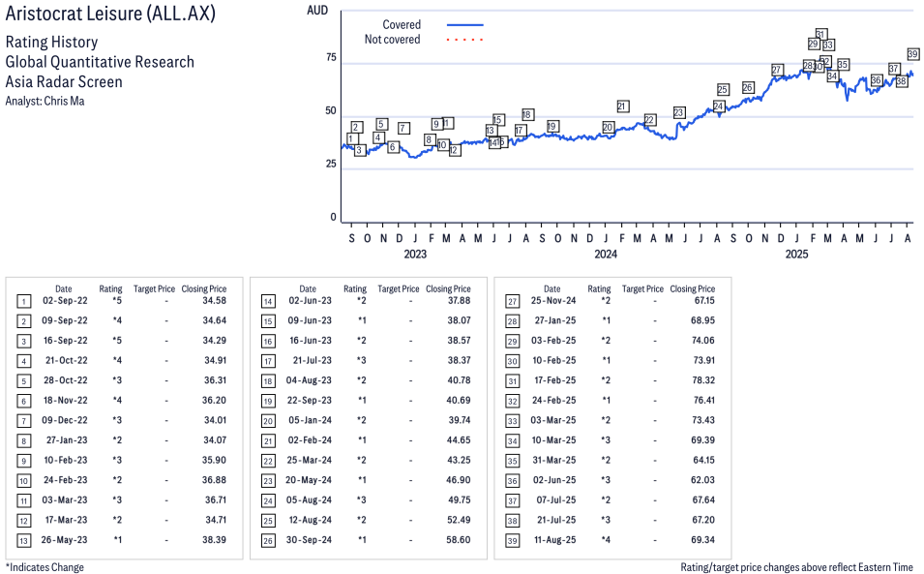The image size is (924, 574).
Task: Click the blue Covered legend line
Action: [x=465, y=25]
